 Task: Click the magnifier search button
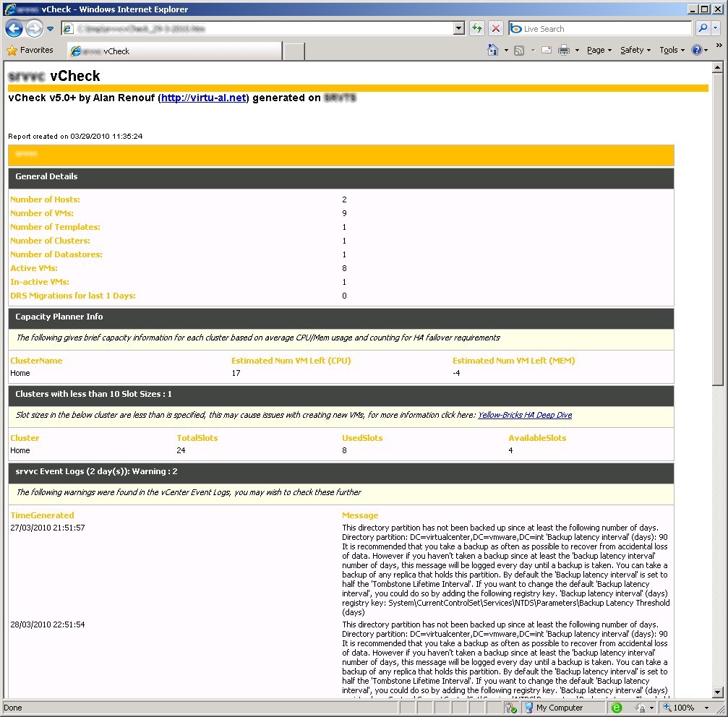point(703,29)
